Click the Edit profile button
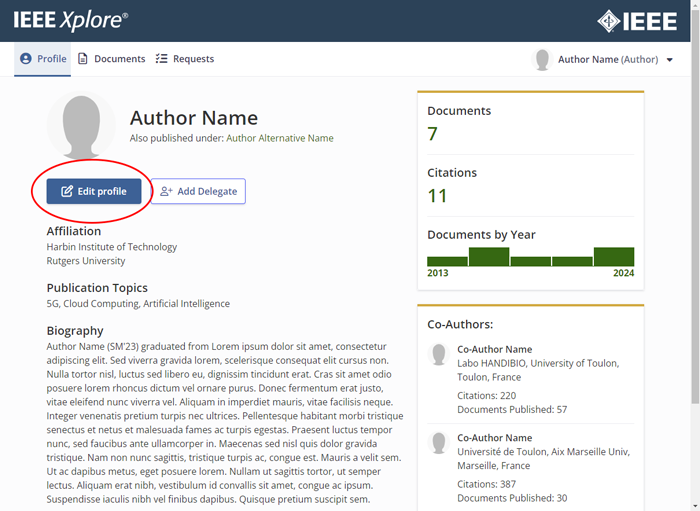The height and width of the screenshot is (511, 700). point(94,191)
